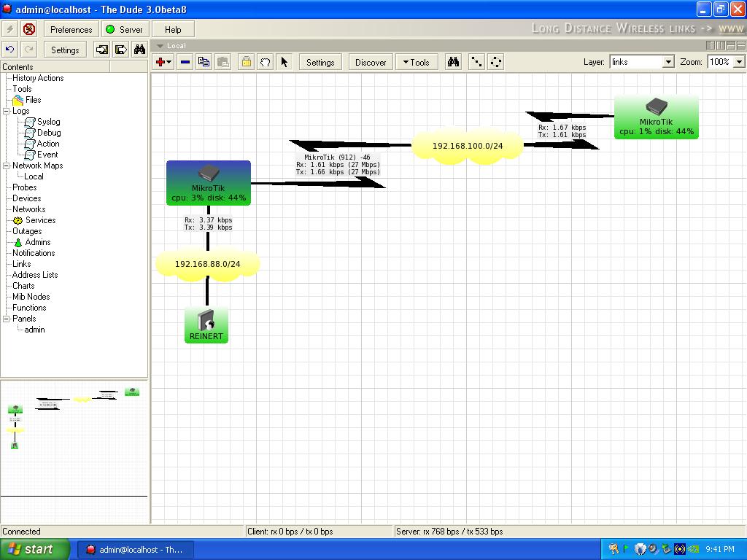Select the Contents column header
The height and width of the screenshot is (560, 747).
(x=55, y=67)
